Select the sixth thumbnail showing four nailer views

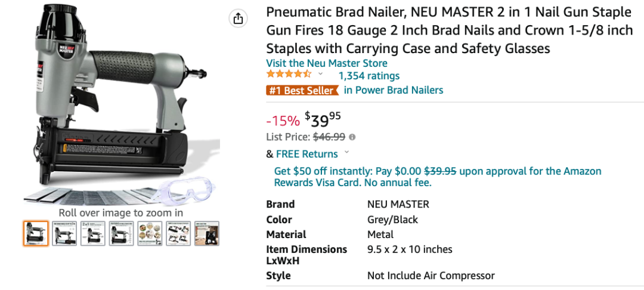pos(178,233)
